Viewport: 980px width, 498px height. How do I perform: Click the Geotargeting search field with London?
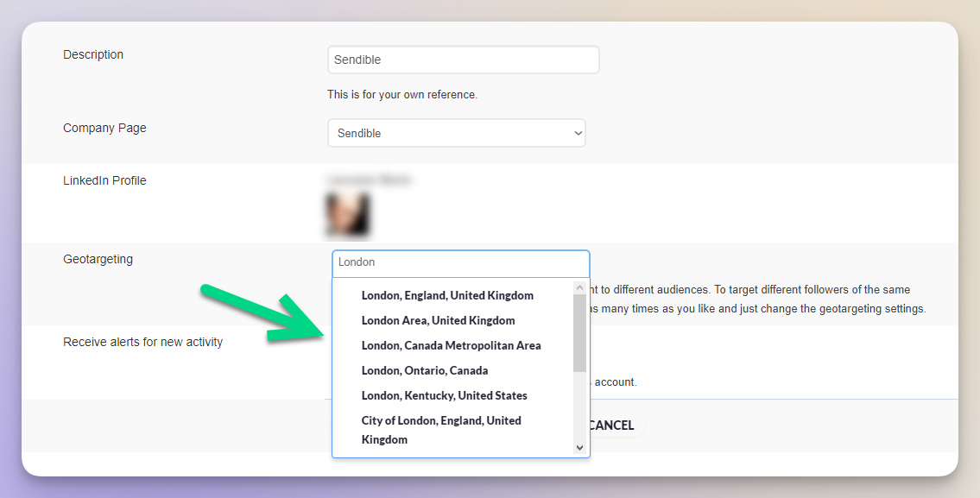460,262
